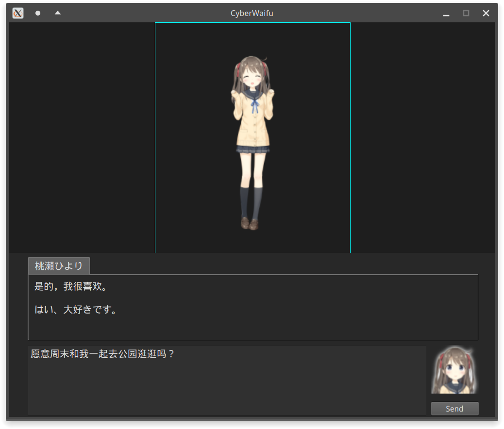
Task: Click the up-arrow shade button in the title bar
Action: pos(58,13)
